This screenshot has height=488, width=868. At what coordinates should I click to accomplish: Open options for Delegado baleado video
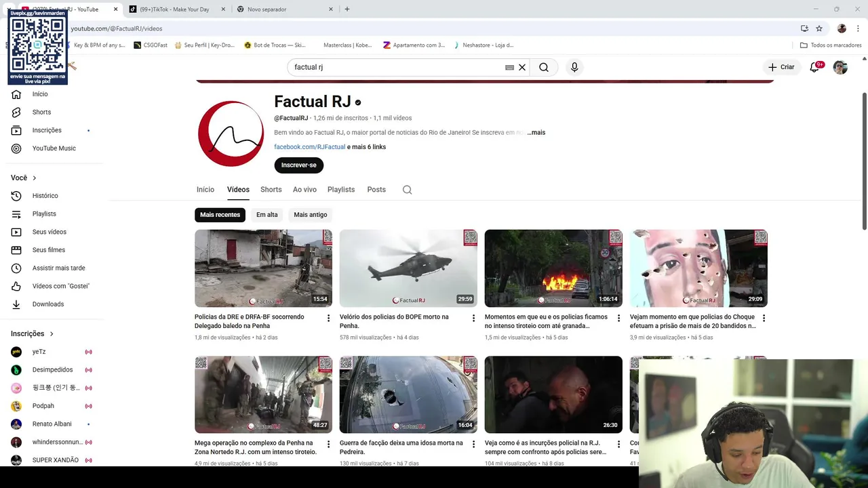pos(328,319)
